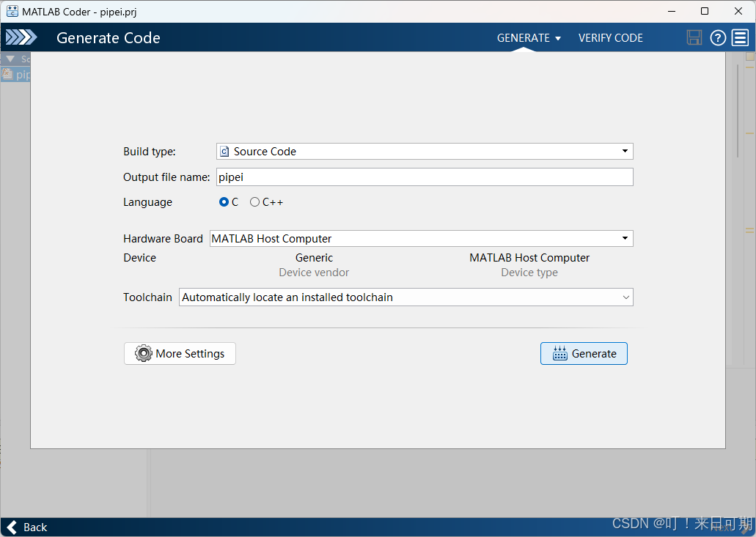
Task: Switch to the VERIFY CODE step
Action: 610,38
